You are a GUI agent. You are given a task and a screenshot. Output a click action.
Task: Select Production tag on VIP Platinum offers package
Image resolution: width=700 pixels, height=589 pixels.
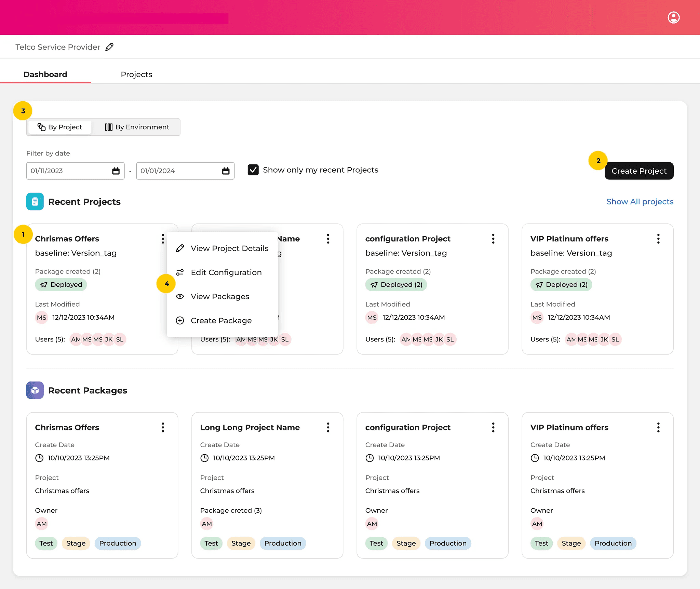[x=613, y=544]
